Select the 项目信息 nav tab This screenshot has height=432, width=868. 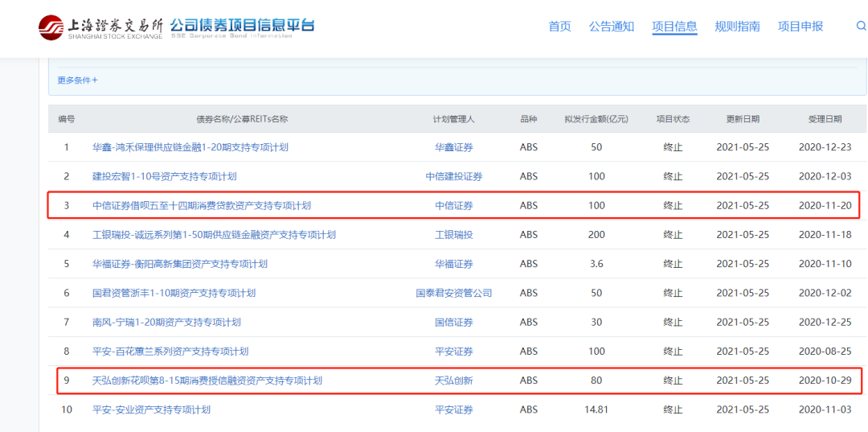[674, 26]
